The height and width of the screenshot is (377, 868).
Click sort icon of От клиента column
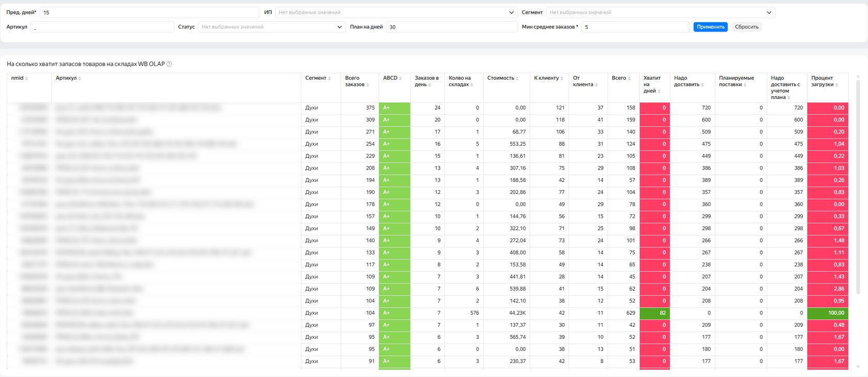[596, 85]
